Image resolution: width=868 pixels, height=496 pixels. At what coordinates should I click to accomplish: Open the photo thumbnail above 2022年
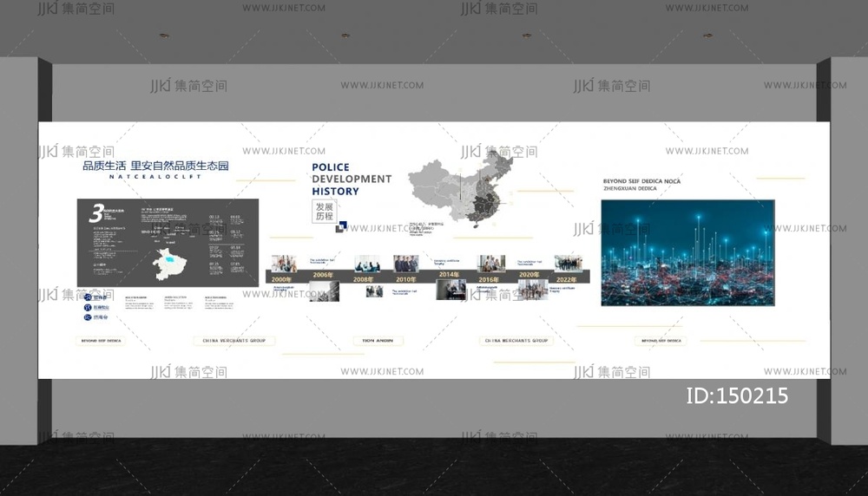tap(568, 262)
